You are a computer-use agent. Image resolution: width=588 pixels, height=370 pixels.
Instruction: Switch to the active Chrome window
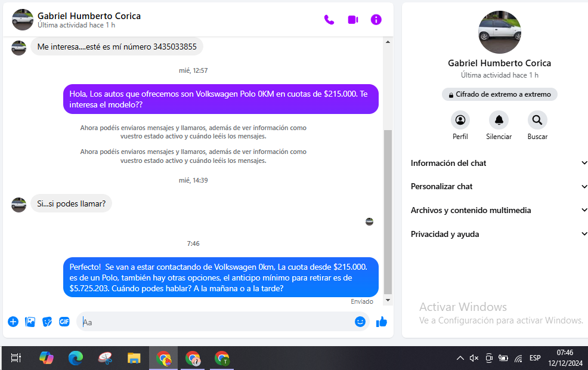163,358
